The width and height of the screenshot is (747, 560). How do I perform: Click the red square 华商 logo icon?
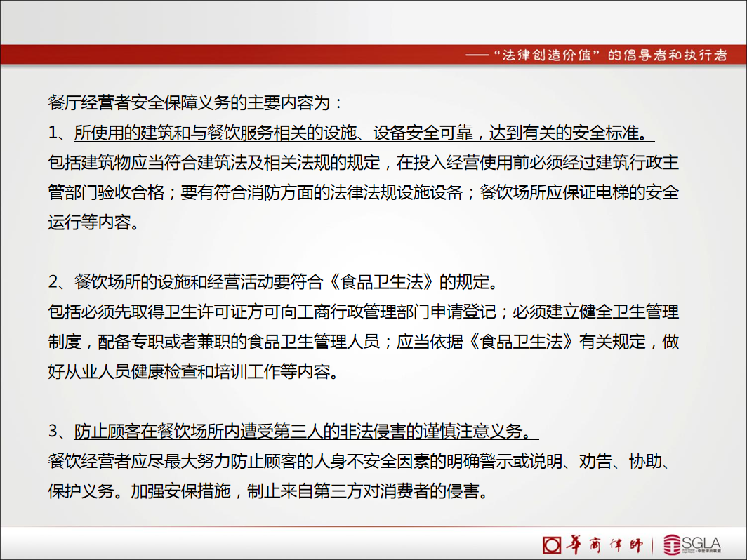tap(552, 545)
